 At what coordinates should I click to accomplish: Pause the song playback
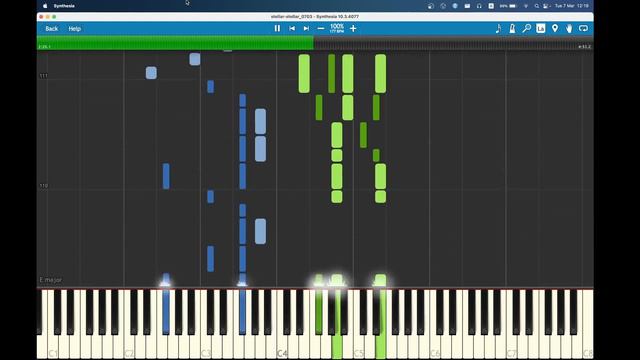277,29
